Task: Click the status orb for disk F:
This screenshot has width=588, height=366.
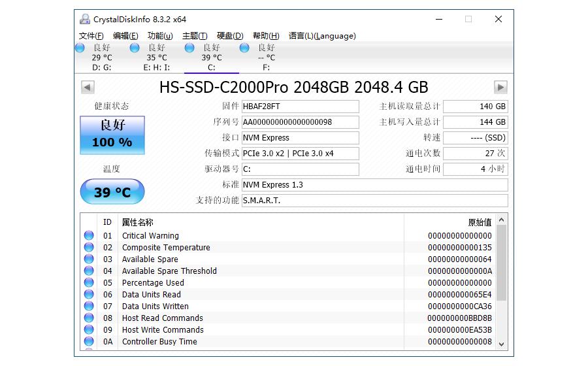Action: 244,48
